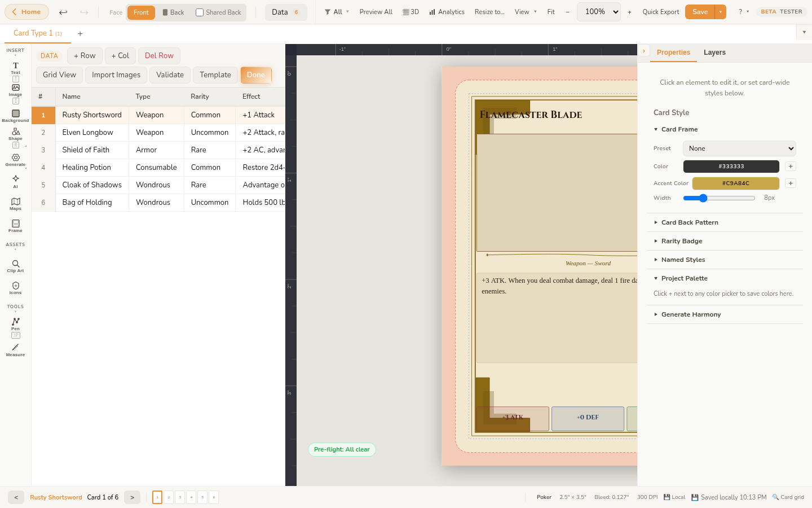Click the undo arrow
Viewport: 812px width, 508px height.
tap(63, 12)
